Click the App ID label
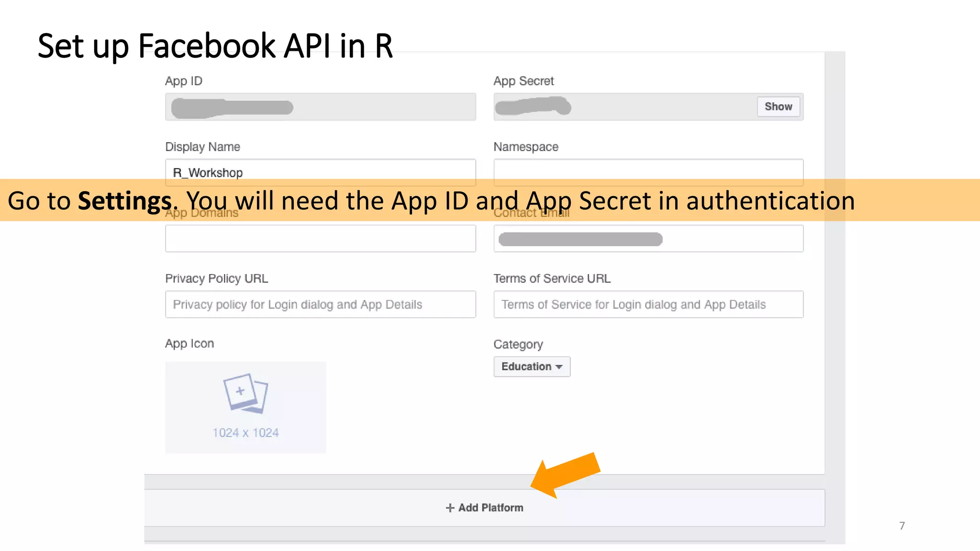 coord(184,81)
